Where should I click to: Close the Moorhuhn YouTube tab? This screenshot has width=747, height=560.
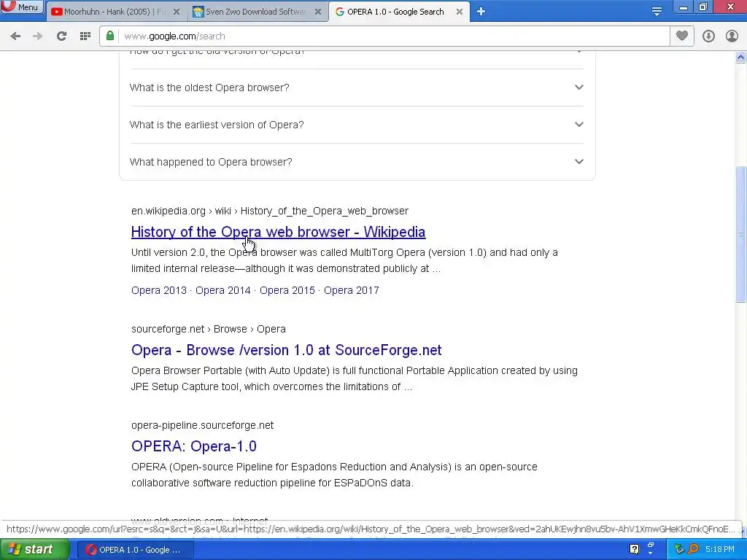coord(177,12)
